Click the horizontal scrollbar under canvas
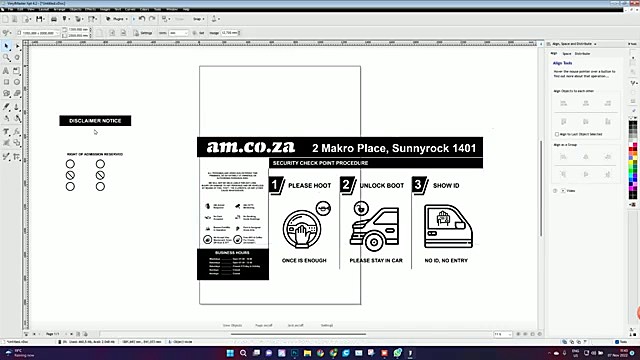The image size is (640, 360). (x=298, y=334)
